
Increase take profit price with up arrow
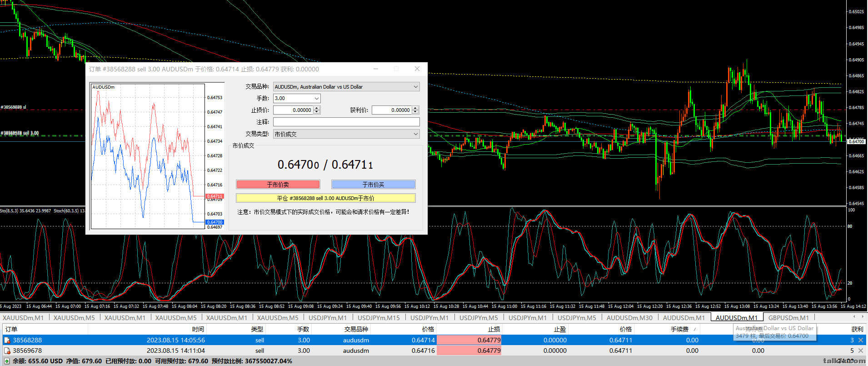[415, 108]
